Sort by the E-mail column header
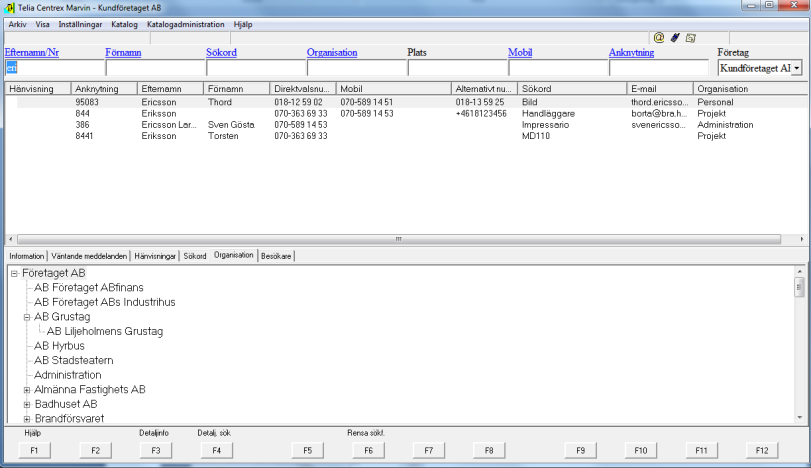 click(x=660, y=89)
